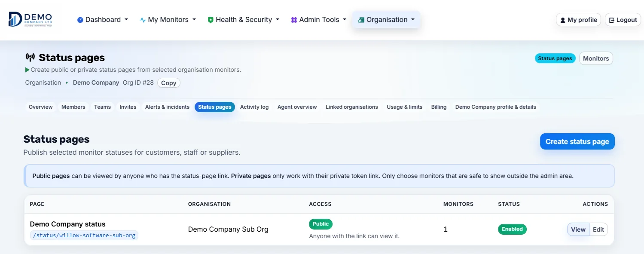
Task: Click the ORGANISATION column header
Action: coord(210,204)
